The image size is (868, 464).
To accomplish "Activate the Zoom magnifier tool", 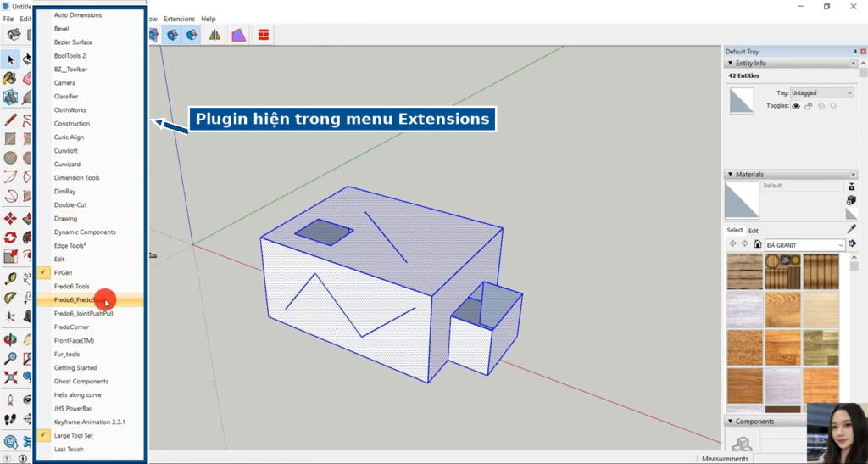I will click(10, 358).
